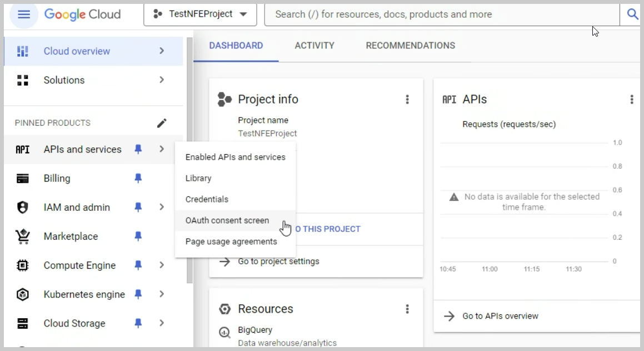
Task: Unpin Cloud Storage
Action: coord(138,323)
